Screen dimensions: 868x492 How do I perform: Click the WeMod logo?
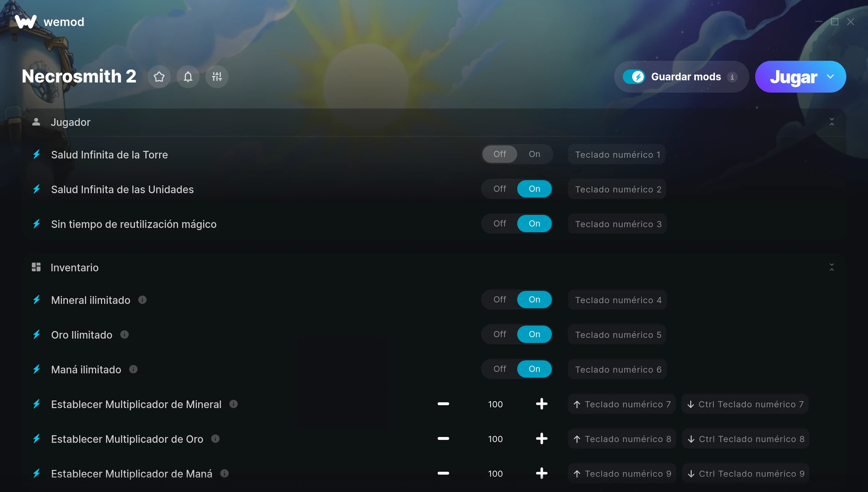[26, 22]
